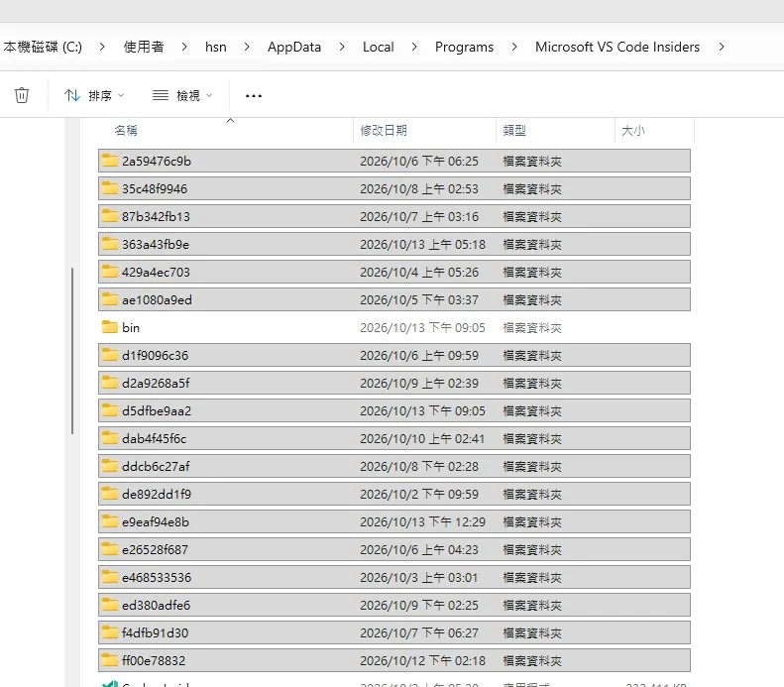Select folder name 35c48f9946

[x=155, y=189]
